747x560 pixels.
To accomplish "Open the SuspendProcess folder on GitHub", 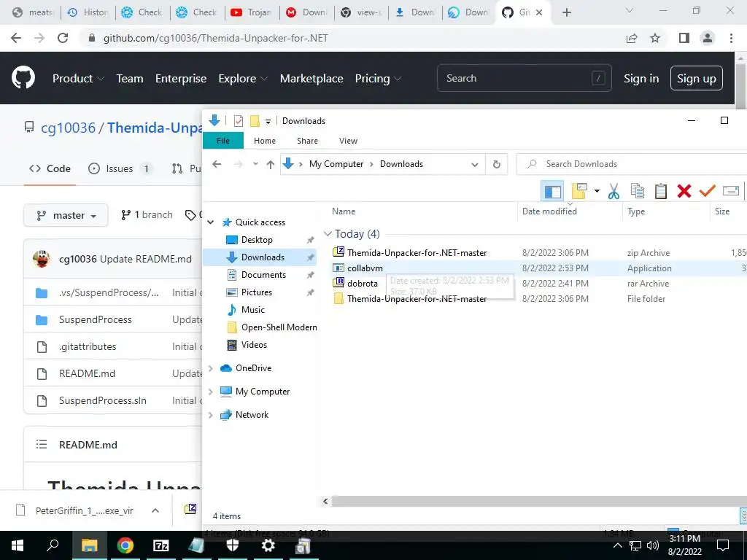I will [x=96, y=319].
